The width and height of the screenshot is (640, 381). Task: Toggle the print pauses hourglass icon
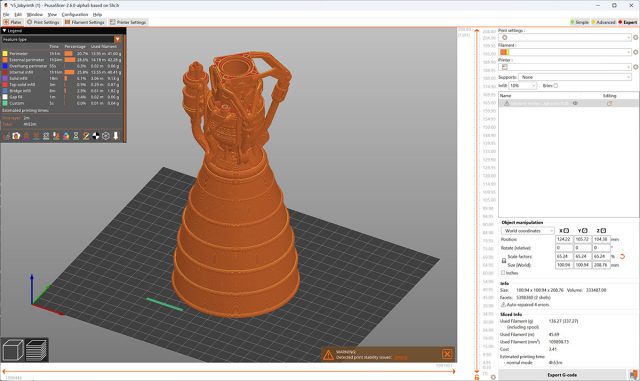76,136
